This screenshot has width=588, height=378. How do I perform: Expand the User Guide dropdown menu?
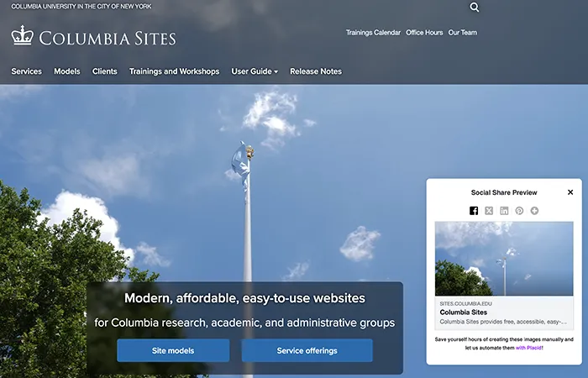[255, 71]
